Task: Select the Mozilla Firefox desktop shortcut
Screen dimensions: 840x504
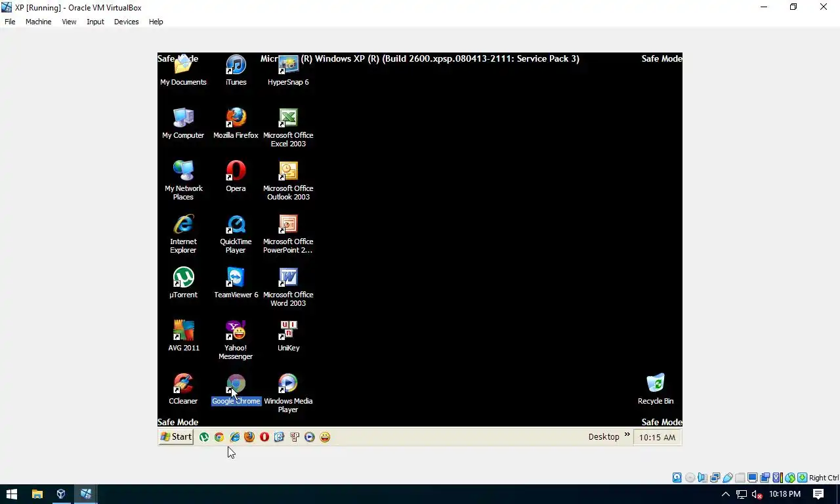Action: pyautogui.click(x=236, y=123)
